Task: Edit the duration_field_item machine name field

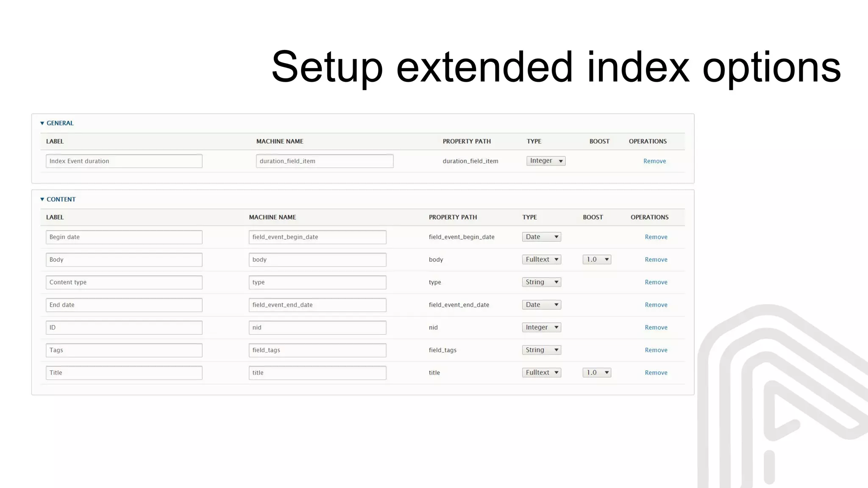Action: pos(325,161)
